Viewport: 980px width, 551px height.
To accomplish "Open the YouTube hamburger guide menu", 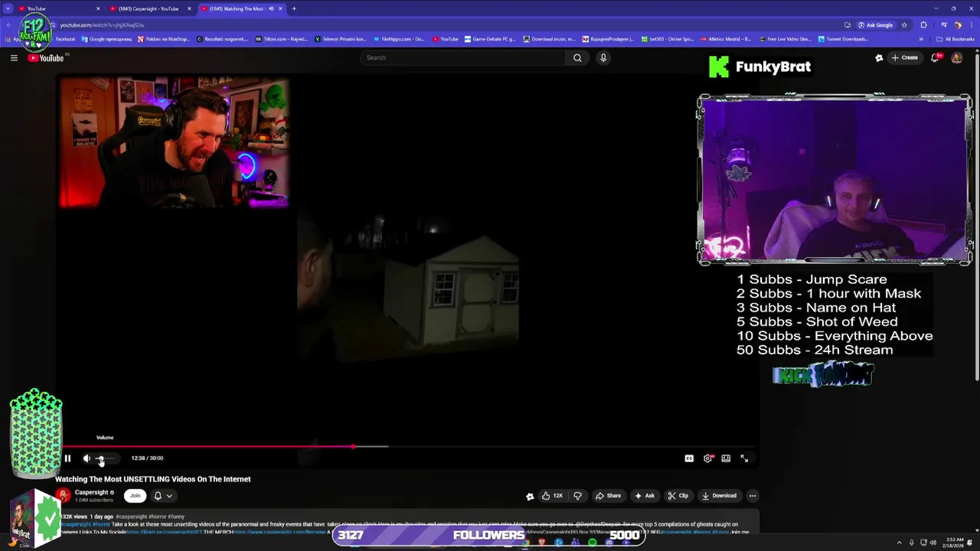I will coord(14,57).
